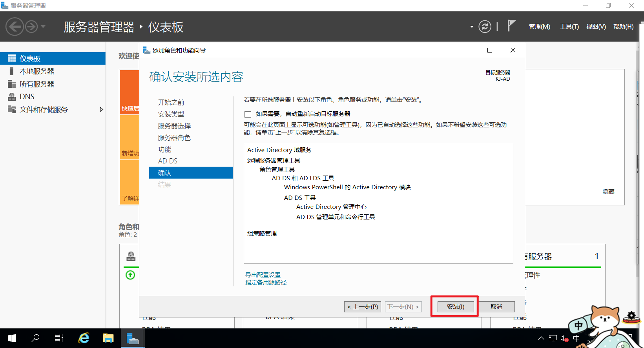Click the green up-arrow status icon
The height and width of the screenshot is (348, 644).
pos(130,275)
